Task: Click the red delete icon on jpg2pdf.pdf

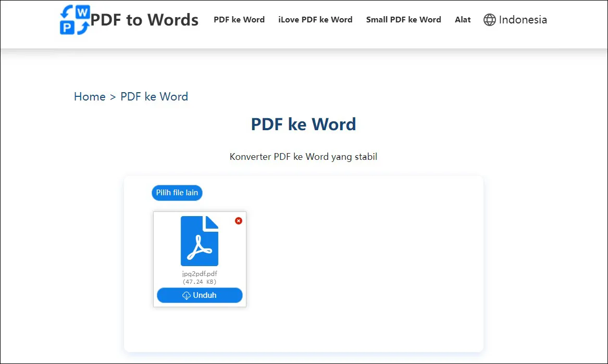Action: click(239, 221)
